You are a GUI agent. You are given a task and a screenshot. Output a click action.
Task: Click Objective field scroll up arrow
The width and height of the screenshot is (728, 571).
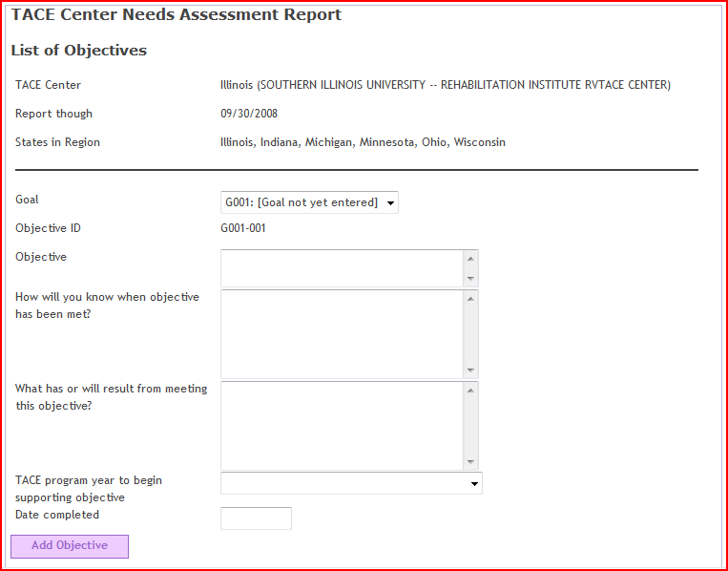(470, 259)
